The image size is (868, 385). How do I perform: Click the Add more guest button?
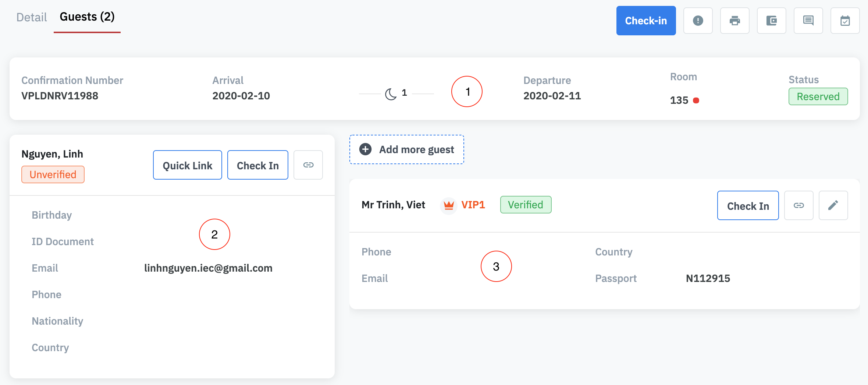pyautogui.click(x=416, y=149)
